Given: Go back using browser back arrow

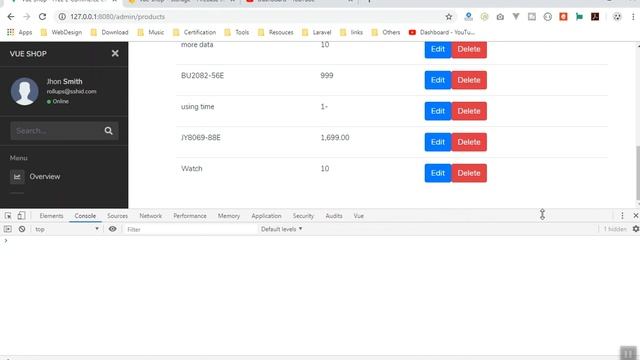Looking at the screenshot, I should 11,17.
